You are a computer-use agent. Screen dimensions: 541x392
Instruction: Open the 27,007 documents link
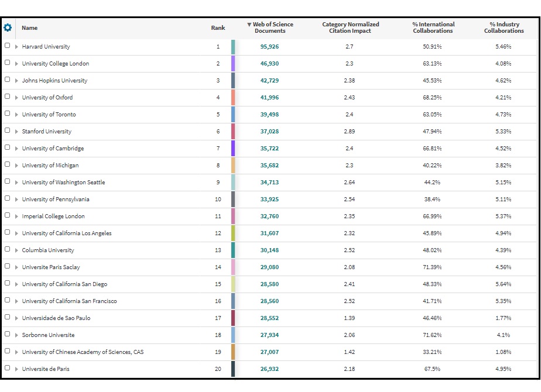(x=269, y=352)
